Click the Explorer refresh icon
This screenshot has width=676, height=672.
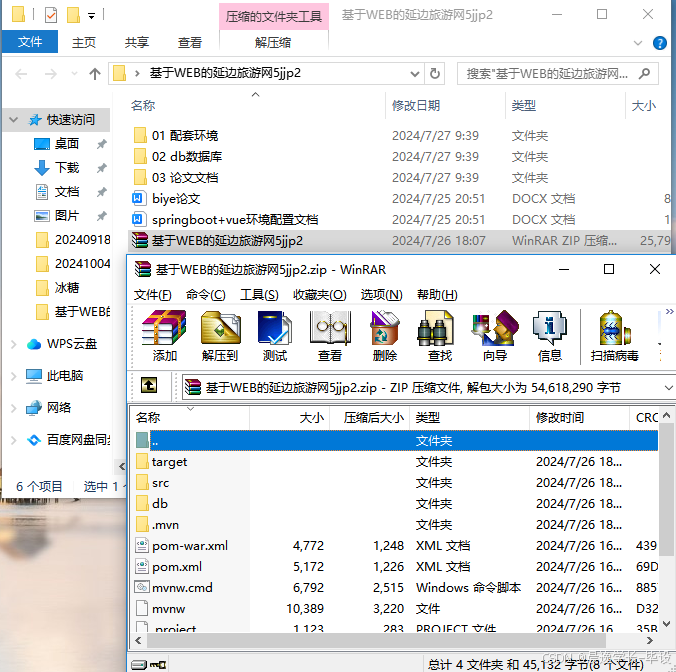coord(435,74)
